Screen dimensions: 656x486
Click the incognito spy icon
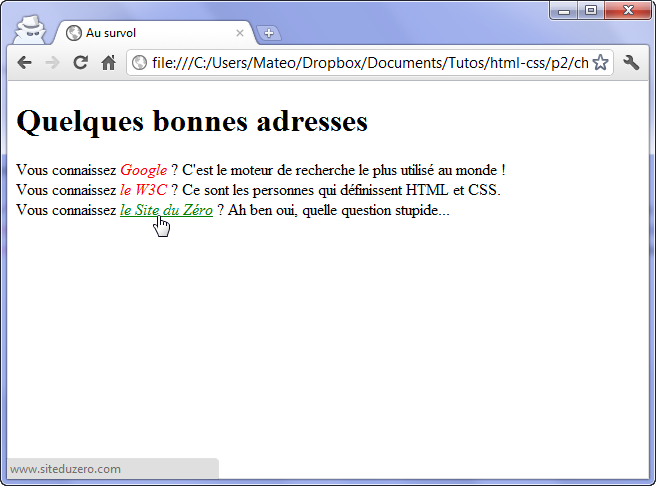coord(30,29)
